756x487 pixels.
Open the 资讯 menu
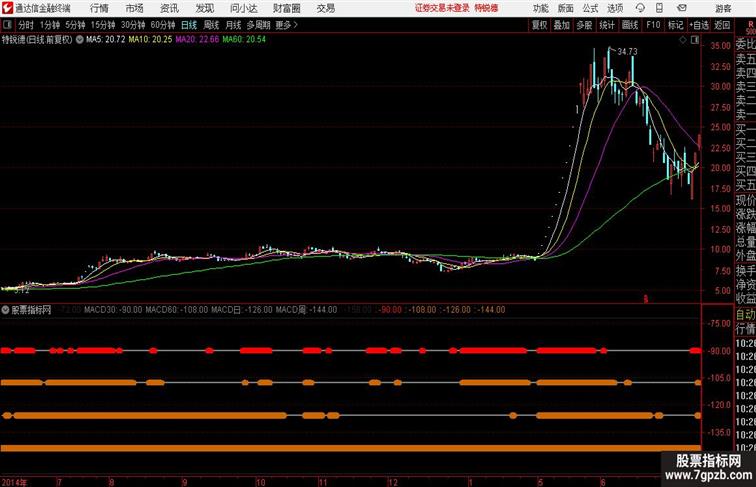click(x=169, y=8)
